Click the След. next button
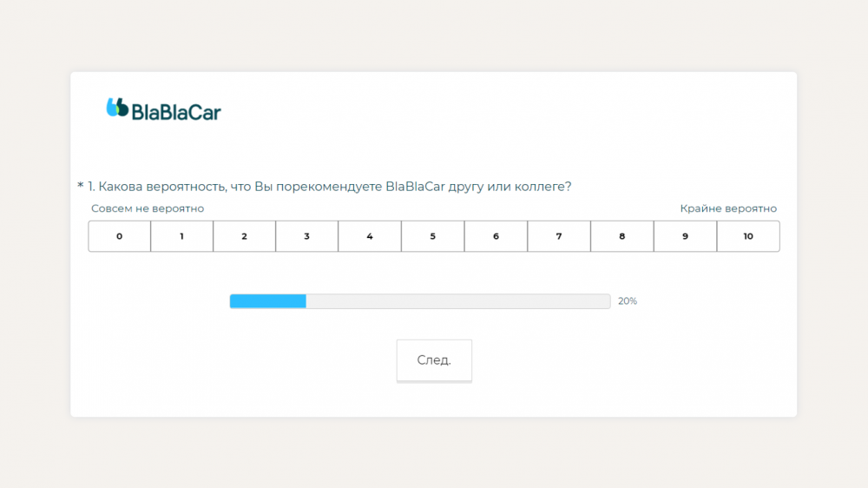This screenshot has width=868, height=488. [434, 360]
